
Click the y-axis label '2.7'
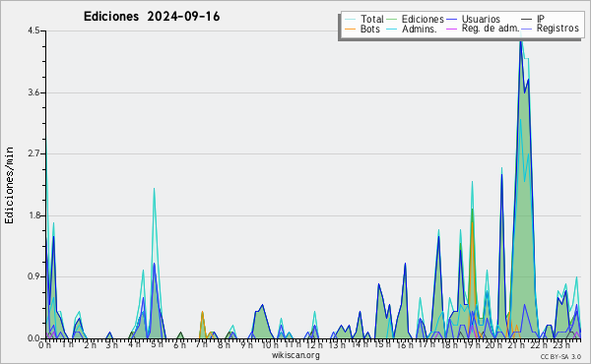click(33, 153)
